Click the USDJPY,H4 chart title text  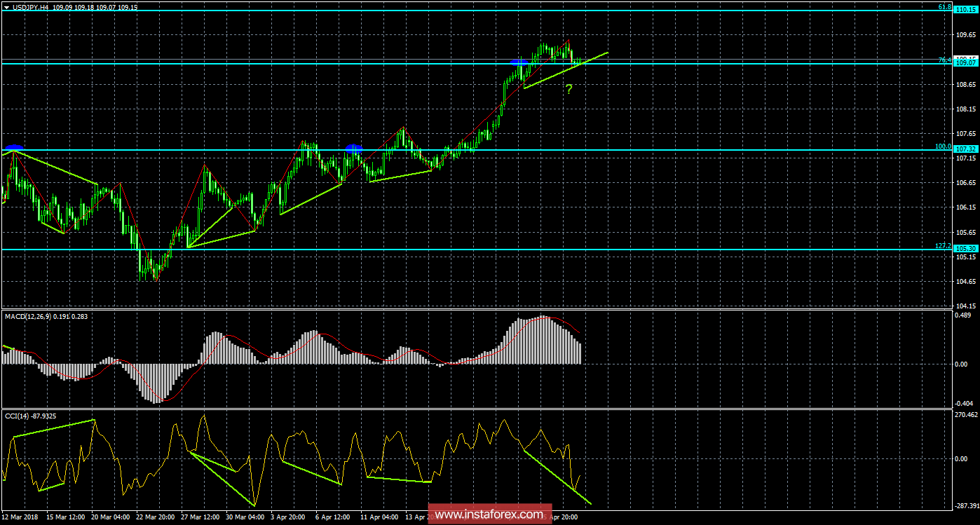29,6
